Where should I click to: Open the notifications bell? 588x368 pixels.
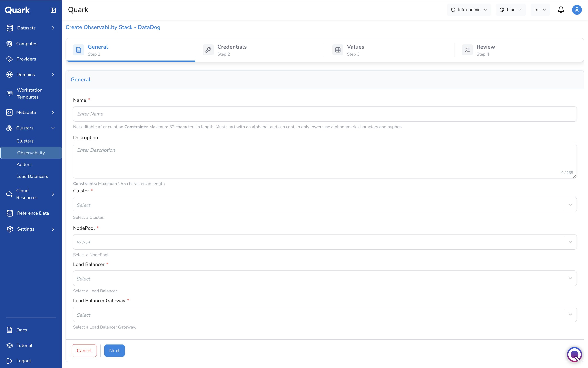561,10
